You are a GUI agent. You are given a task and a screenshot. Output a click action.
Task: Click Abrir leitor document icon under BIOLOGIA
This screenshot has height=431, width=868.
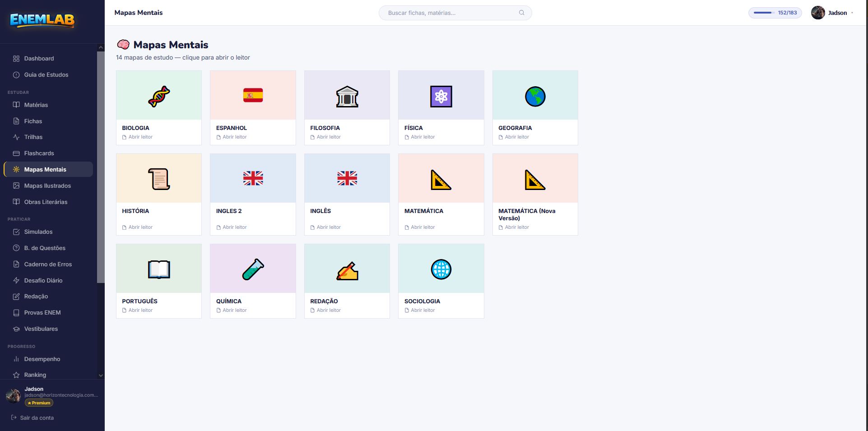pyautogui.click(x=124, y=137)
